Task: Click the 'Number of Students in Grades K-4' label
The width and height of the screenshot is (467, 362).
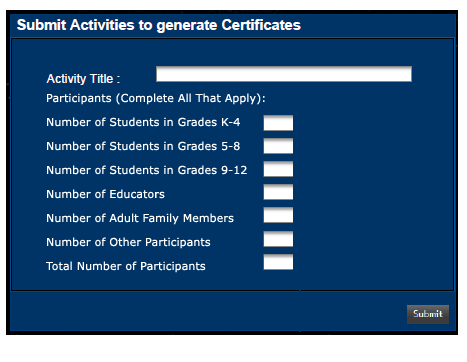Action: [x=143, y=122]
